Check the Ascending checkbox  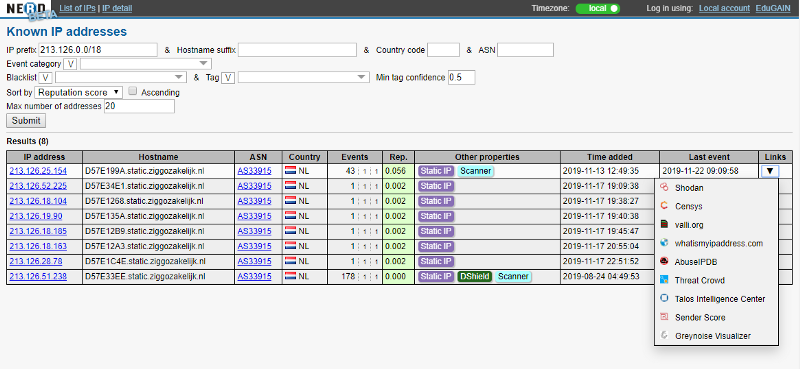[133, 91]
